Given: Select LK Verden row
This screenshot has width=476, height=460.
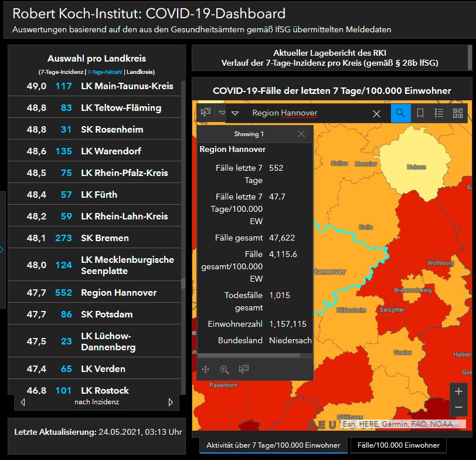Looking at the screenshot, I should pos(95,369).
